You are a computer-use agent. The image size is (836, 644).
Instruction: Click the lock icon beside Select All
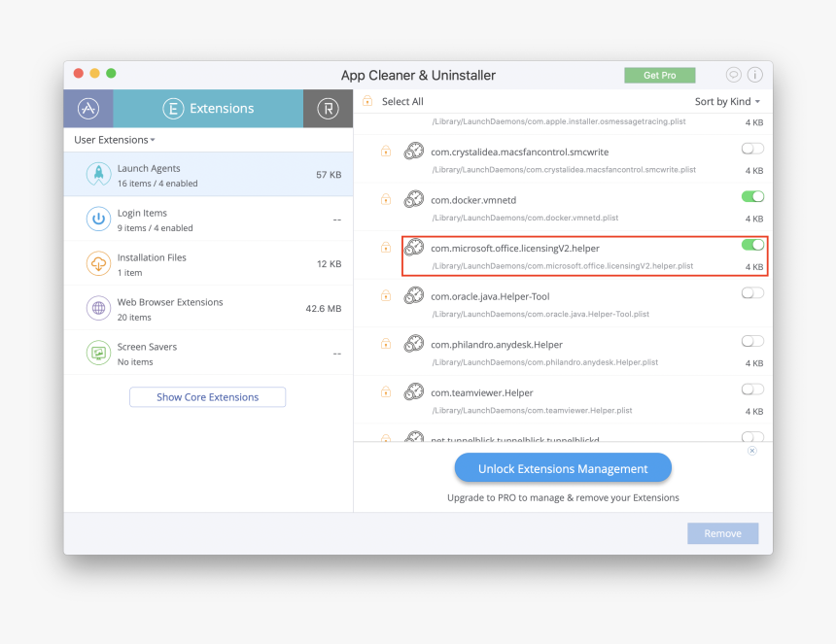point(367,101)
